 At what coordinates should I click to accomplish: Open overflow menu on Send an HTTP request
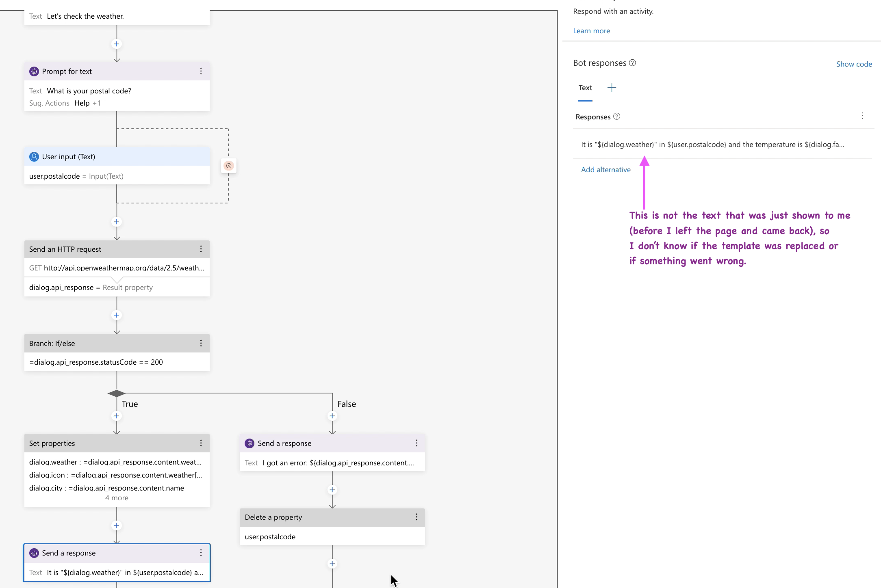click(x=201, y=249)
